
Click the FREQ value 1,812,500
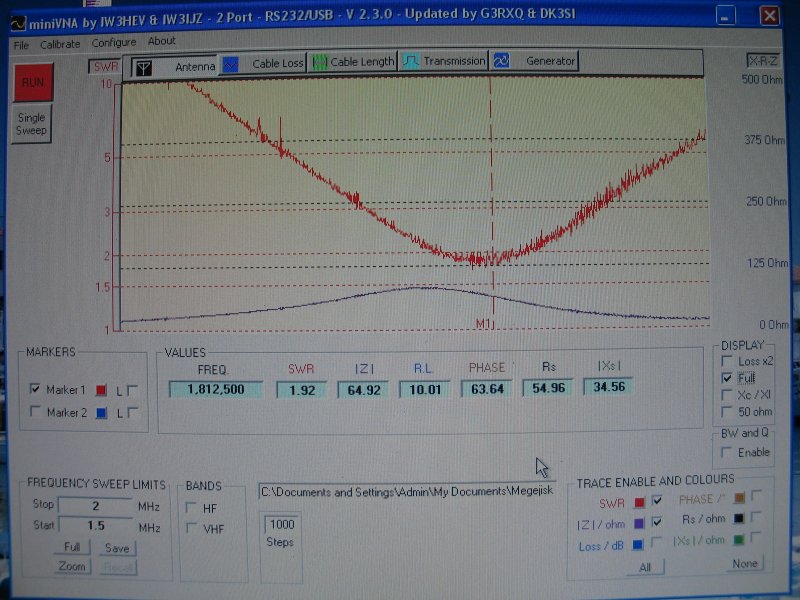(x=216, y=389)
